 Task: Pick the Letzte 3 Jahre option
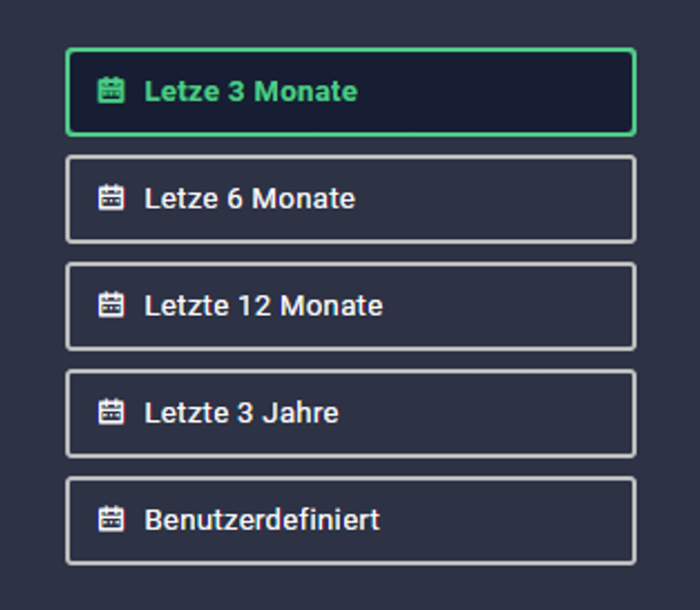point(351,413)
